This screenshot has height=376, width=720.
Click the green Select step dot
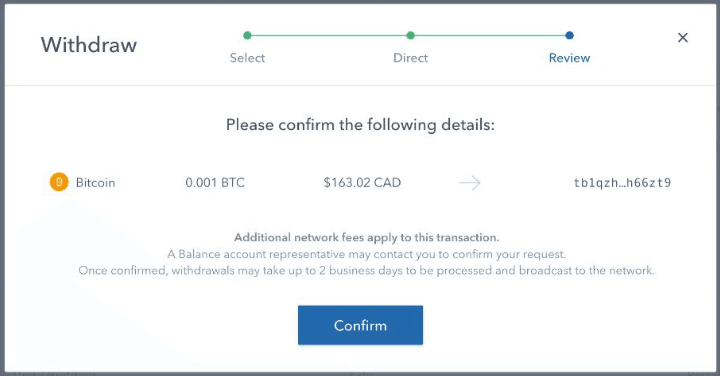(247, 35)
